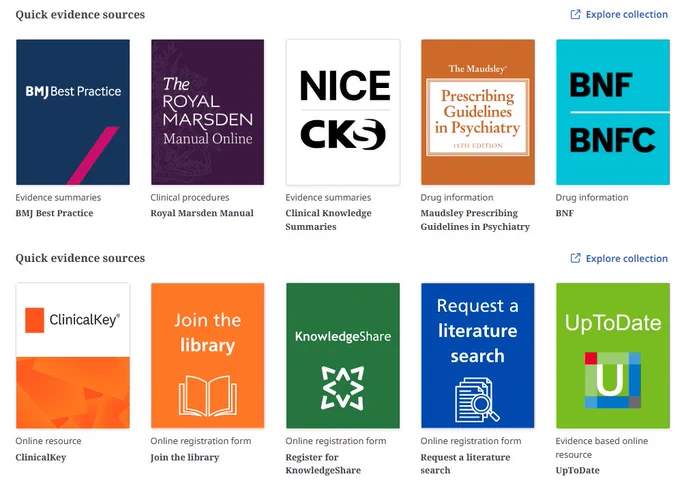Open the Request a literature search tile
The width and height of the screenshot is (680, 485).
pos(477,356)
